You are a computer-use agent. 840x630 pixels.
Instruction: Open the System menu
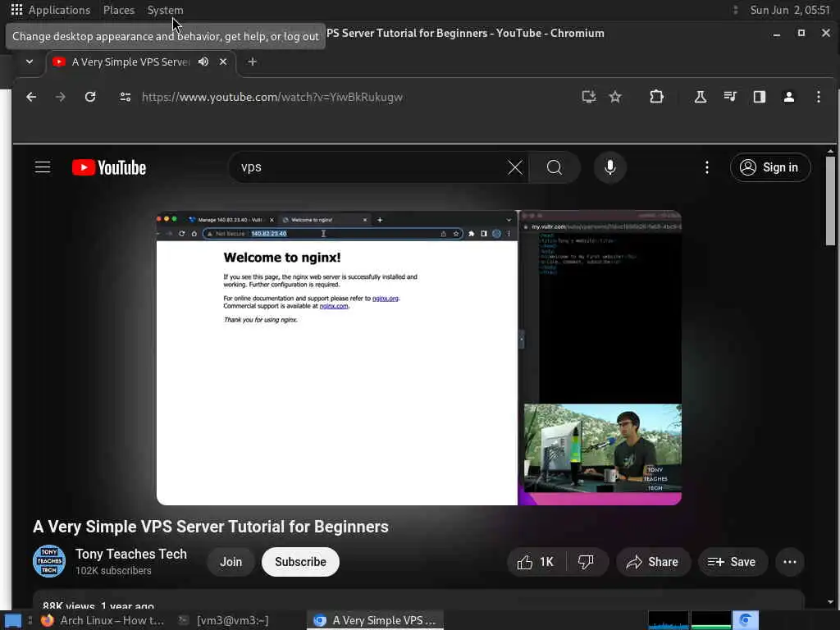tap(165, 10)
